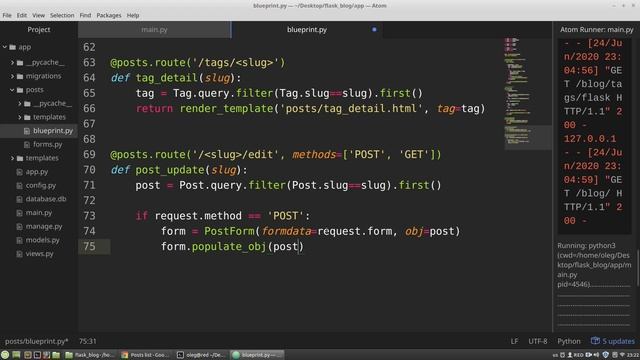Click the network icon in system tray

622,355
